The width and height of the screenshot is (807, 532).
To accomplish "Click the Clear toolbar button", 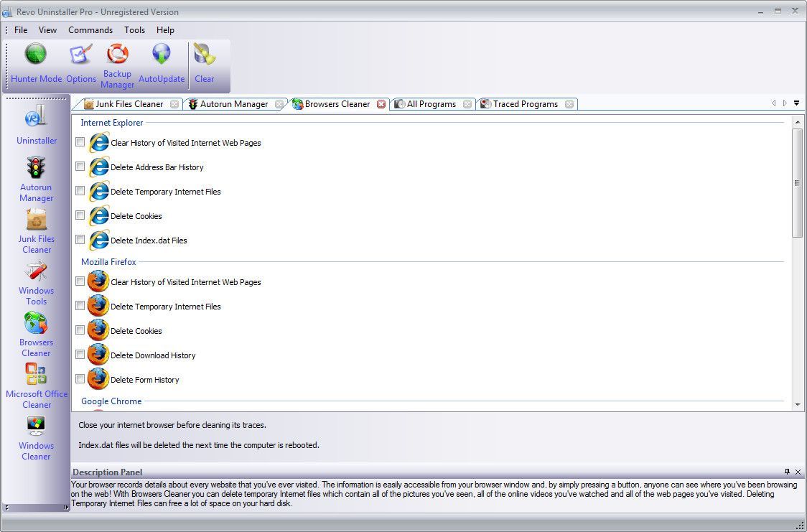I will tap(205, 61).
